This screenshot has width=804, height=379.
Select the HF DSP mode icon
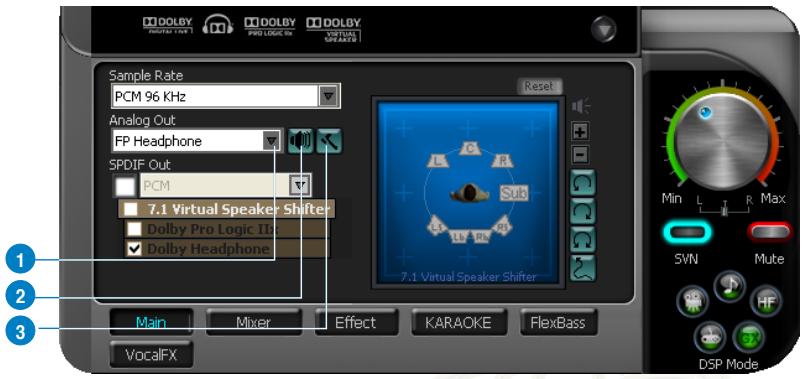pyautogui.click(x=765, y=302)
